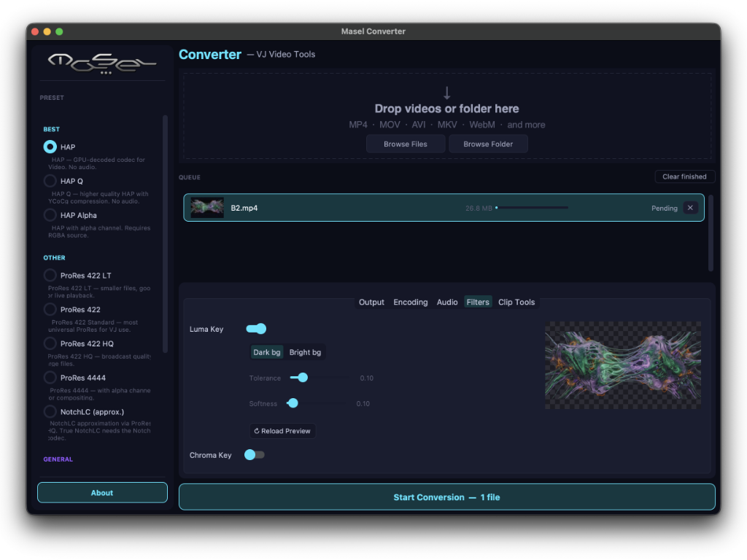This screenshot has height=560, width=747.
Task: Enable the Chroma Key toggle
Action: point(255,455)
